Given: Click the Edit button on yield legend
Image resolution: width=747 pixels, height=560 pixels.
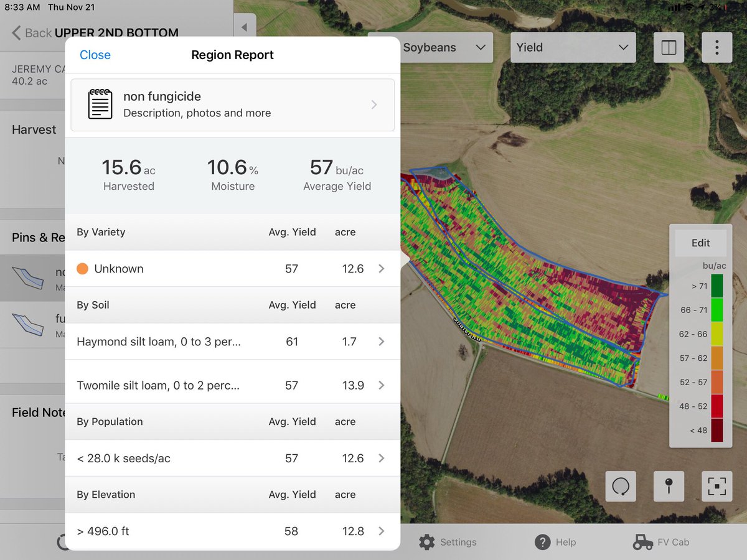Looking at the screenshot, I should [x=700, y=243].
